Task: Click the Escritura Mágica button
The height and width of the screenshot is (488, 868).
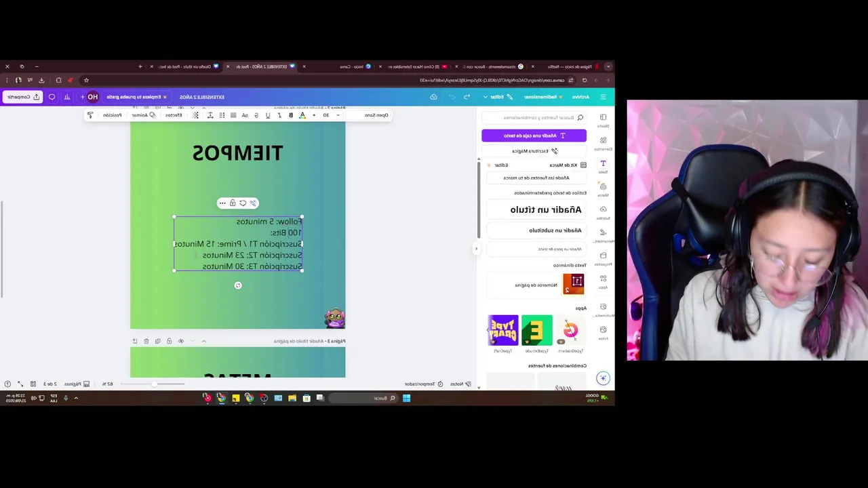Action: click(534, 151)
